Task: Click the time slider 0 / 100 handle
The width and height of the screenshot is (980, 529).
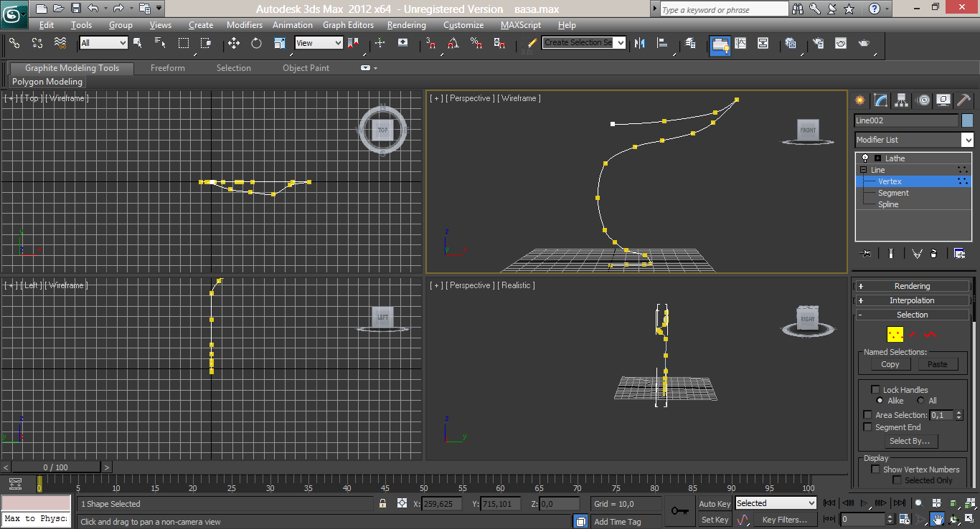Action: 56,467
